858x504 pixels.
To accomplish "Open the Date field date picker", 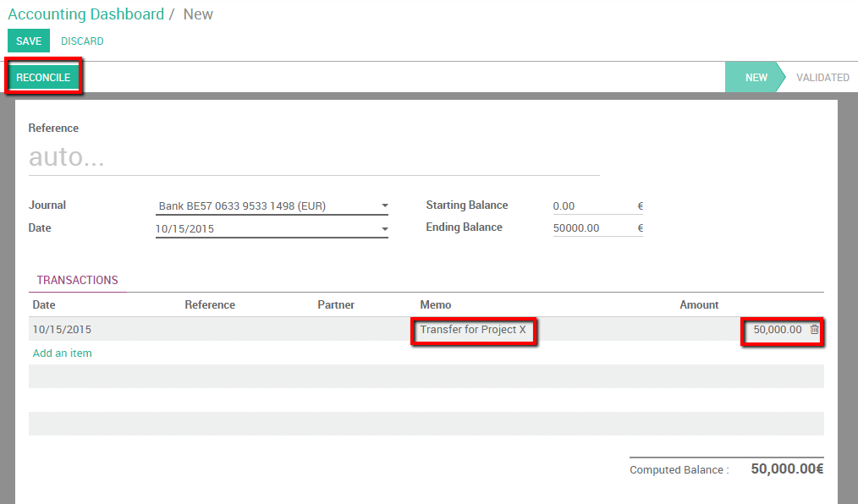I will pyautogui.click(x=385, y=227).
